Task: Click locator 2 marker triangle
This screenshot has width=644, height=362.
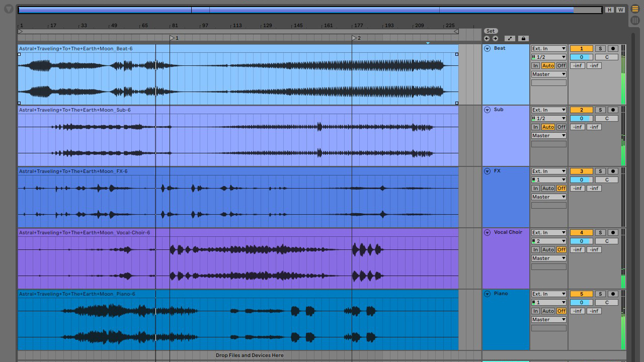Action: [x=354, y=38]
